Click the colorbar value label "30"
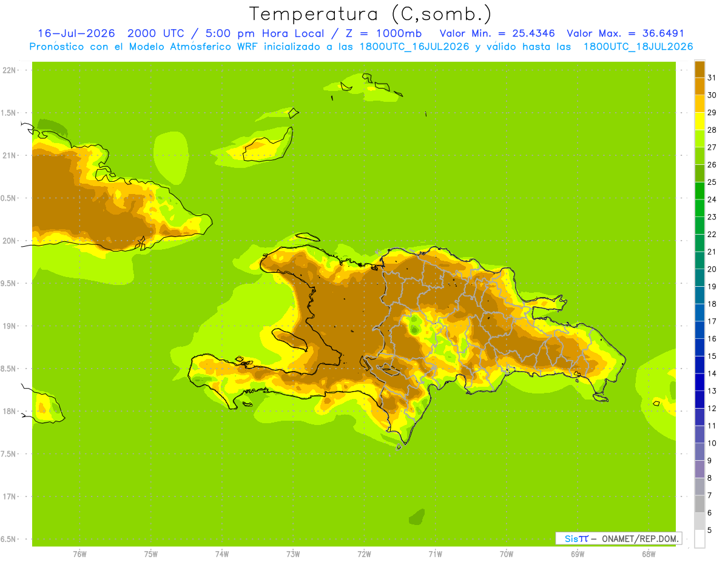The image size is (728, 562). pyautogui.click(x=712, y=95)
